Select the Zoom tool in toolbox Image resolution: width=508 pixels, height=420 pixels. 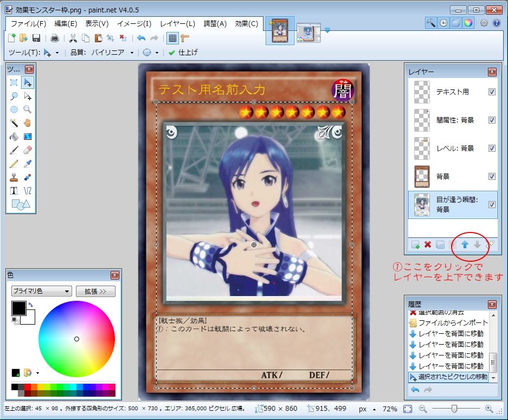28,109
